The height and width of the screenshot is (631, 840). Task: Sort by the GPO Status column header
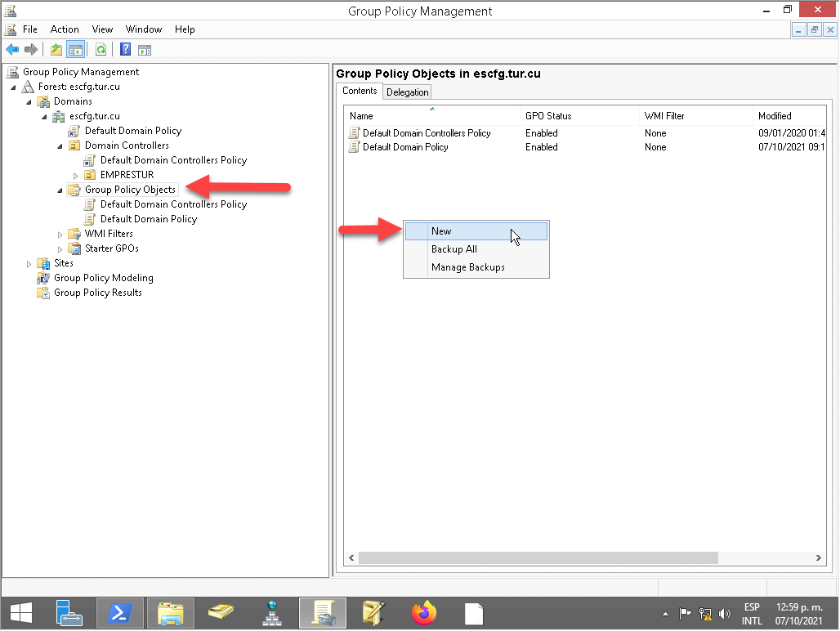point(579,116)
